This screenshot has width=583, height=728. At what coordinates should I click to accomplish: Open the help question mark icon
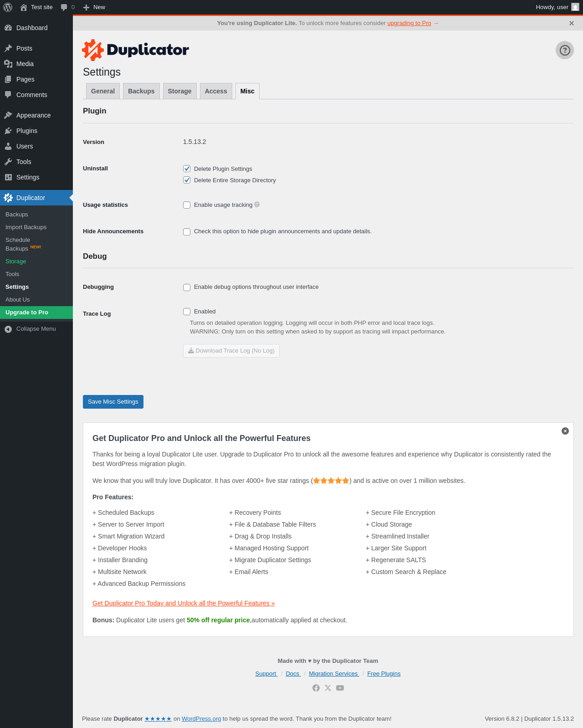(x=565, y=50)
